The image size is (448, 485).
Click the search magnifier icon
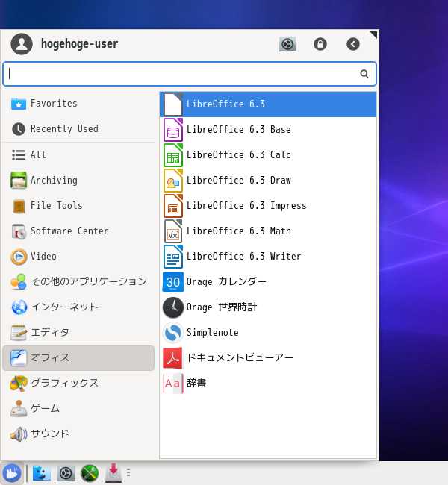pyautogui.click(x=364, y=74)
